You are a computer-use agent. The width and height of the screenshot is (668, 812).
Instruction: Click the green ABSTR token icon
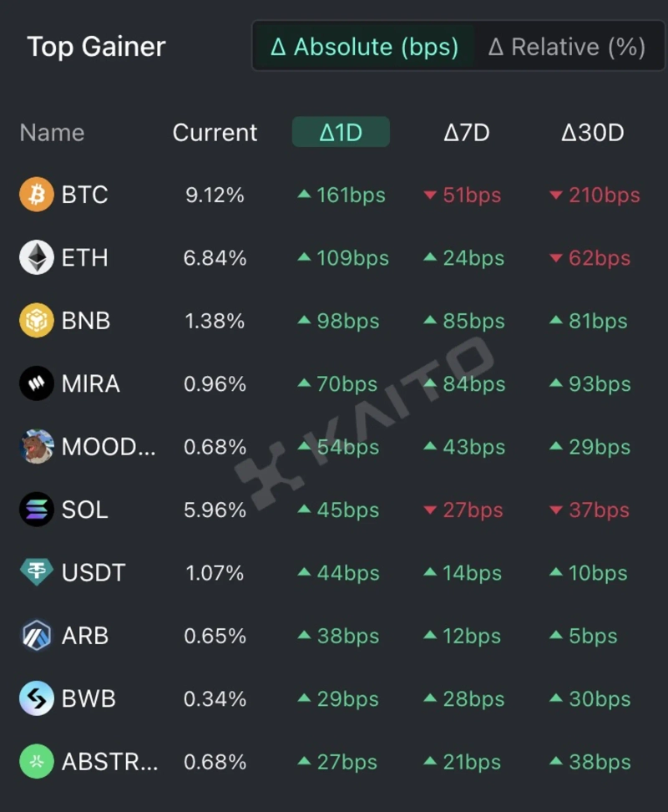[37, 762]
